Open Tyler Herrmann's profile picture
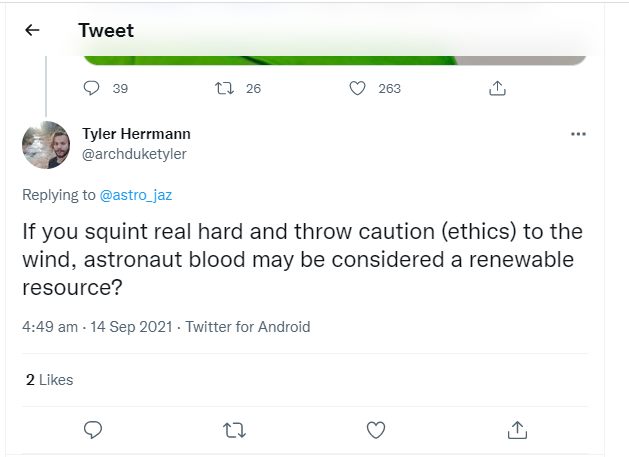The image size is (629, 457). coord(46,144)
